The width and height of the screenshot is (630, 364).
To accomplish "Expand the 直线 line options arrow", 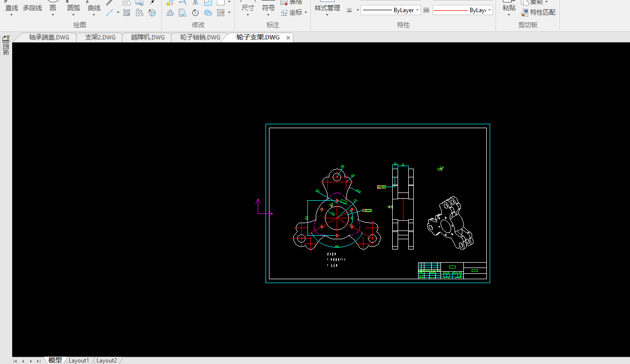I will [12, 15].
